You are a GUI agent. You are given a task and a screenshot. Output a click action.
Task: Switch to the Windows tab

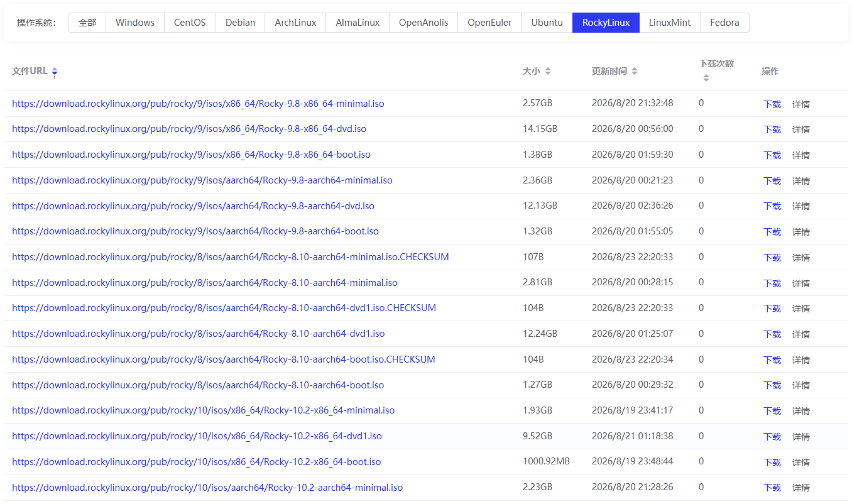pyautogui.click(x=135, y=23)
